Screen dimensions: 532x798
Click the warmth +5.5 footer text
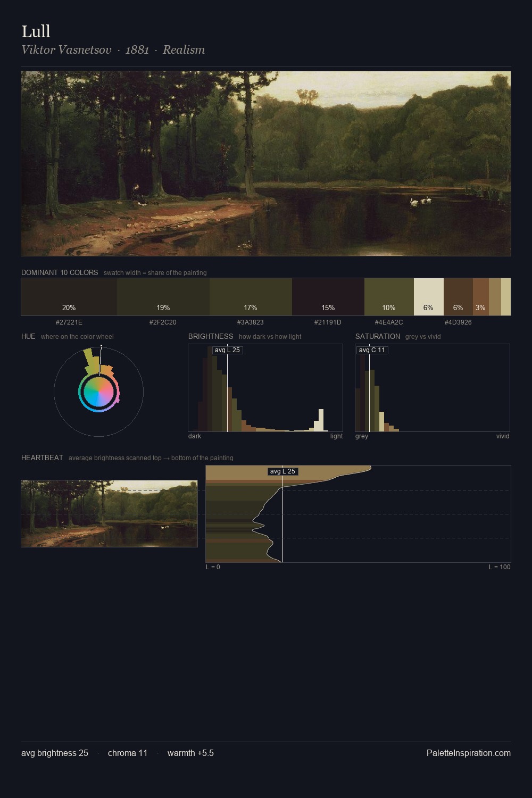190,753
